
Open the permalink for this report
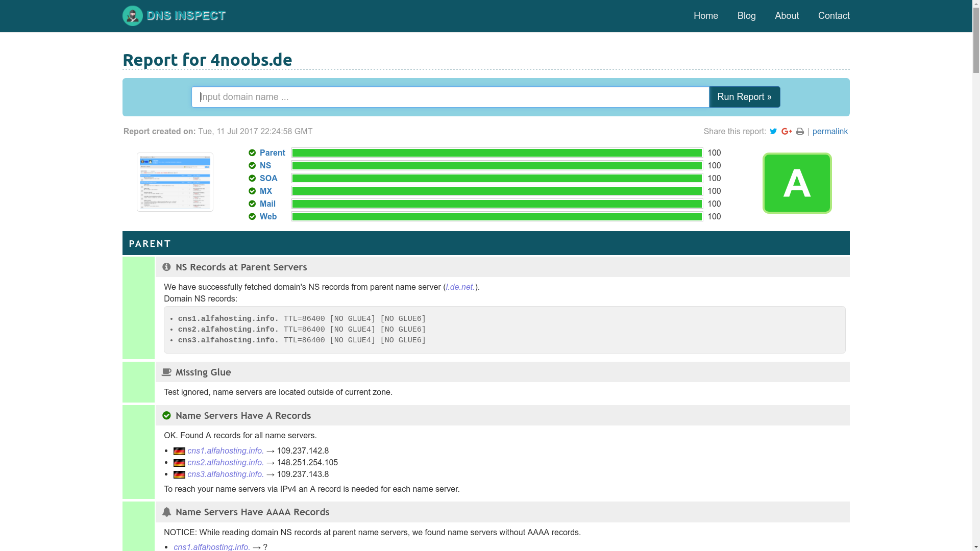830,132
